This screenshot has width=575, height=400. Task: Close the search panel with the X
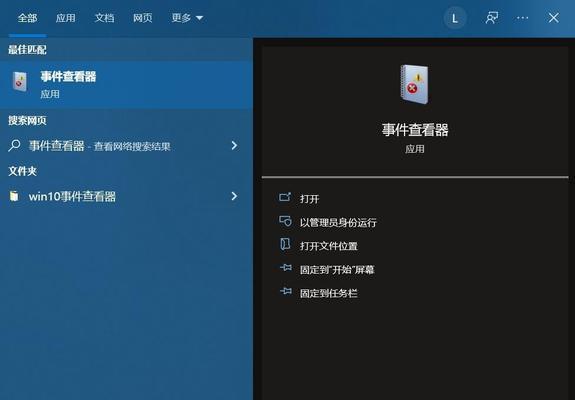(554, 18)
